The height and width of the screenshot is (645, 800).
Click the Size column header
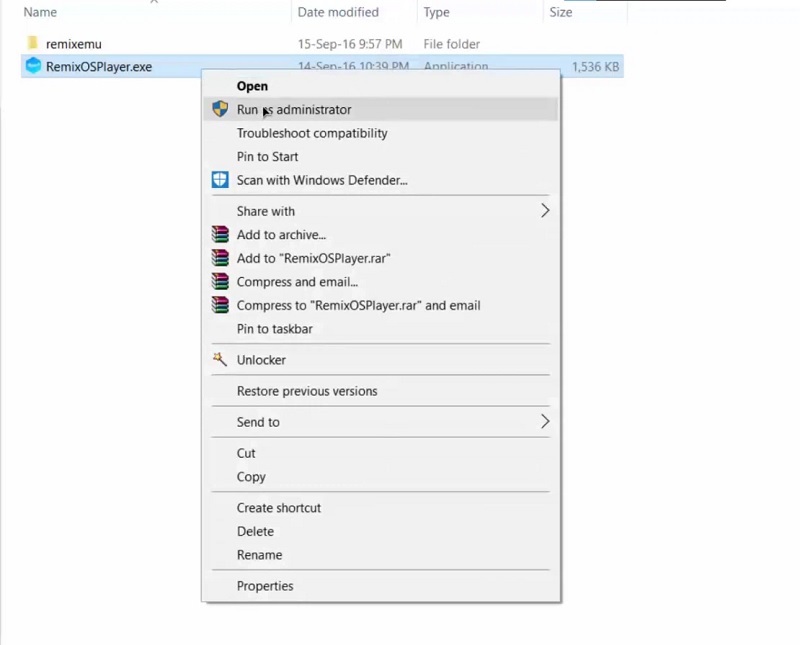[561, 12]
